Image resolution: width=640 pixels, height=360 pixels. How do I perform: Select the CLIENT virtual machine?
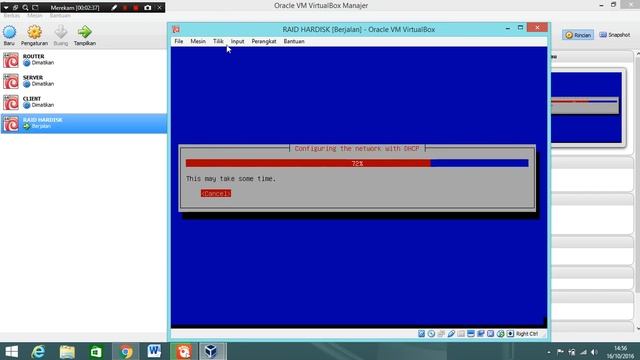click(84, 102)
